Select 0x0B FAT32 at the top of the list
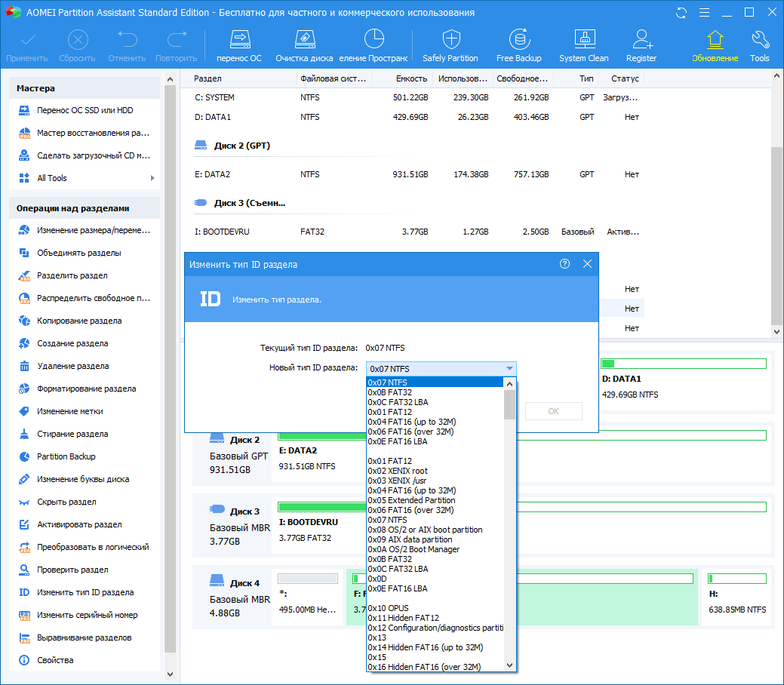The height and width of the screenshot is (685, 784). 435,392
